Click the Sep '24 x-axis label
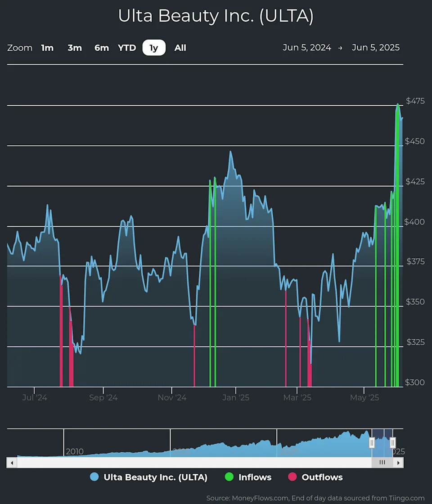Viewport: 432px width, 504px height. (x=103, y=398)
